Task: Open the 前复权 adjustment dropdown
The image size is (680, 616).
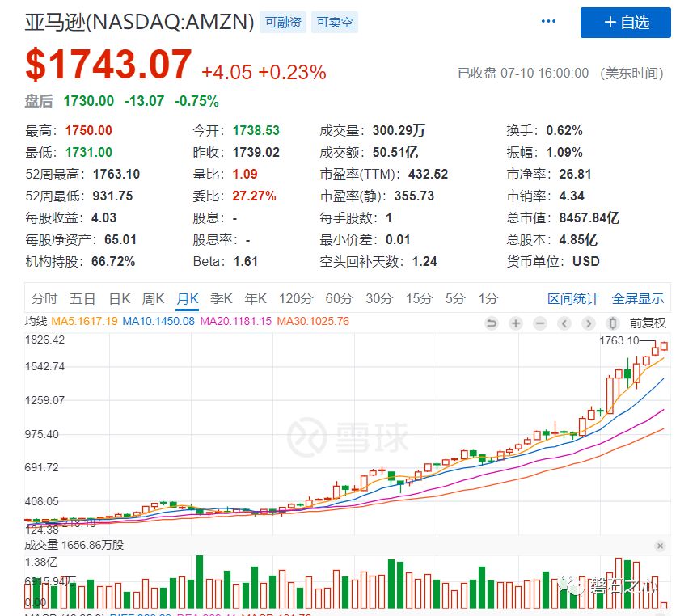Action: pos(648,323)
